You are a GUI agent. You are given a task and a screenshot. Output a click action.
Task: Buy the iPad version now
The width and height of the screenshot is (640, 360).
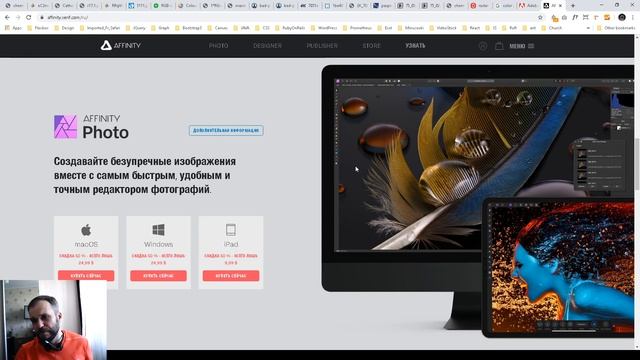tap(231, 276)
